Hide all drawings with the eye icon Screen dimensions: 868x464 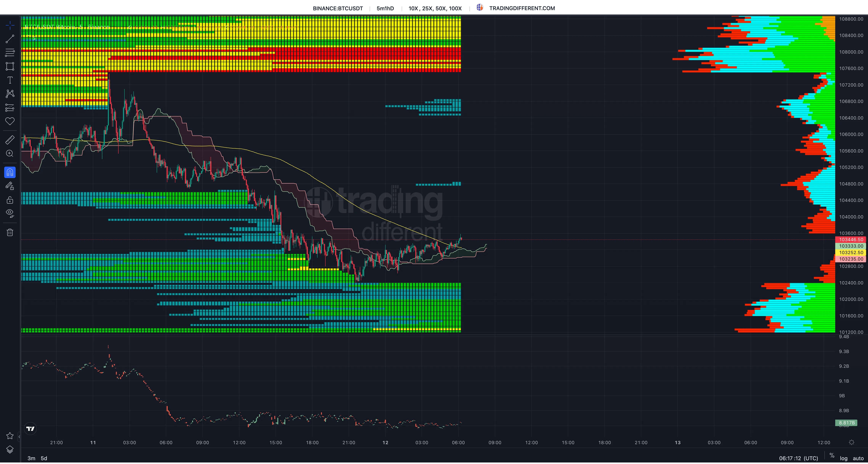coord(10,213)
